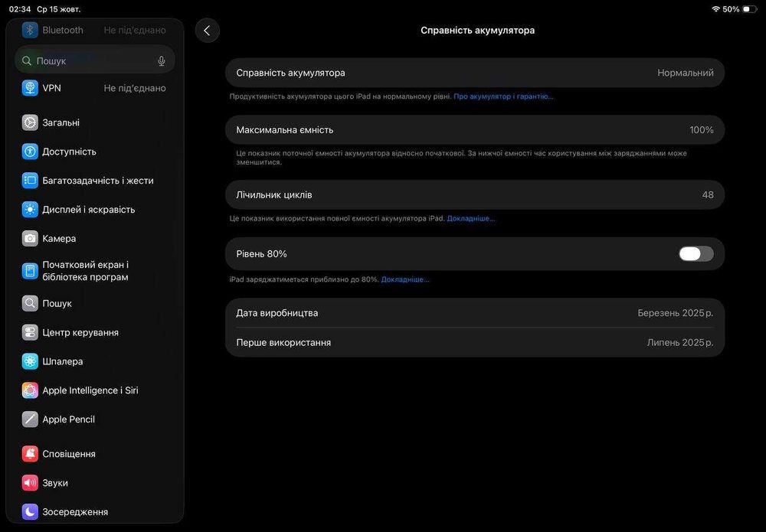Viewport: 766px width, 532px height.
Task: Tap Докладніше link under Лічильник циклів
Action: pos(471,218)
